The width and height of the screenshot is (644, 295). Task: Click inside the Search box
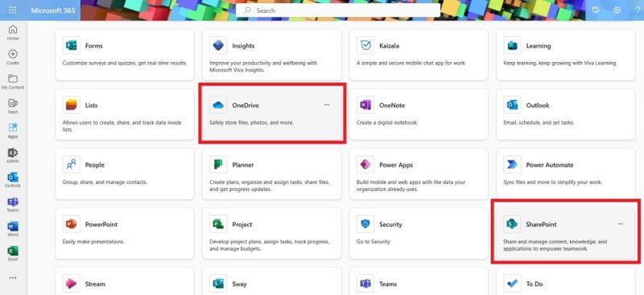click(x=337, y=10)
